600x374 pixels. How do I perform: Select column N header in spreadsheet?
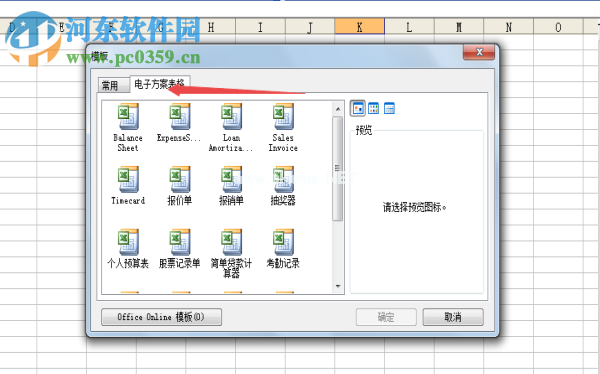pyautogui.click(x=509, y=27)
